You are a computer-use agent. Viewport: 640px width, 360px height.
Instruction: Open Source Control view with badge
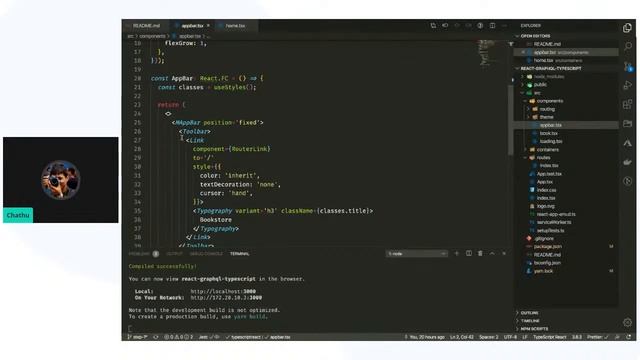pyautogui.click(x=628, y=66)
